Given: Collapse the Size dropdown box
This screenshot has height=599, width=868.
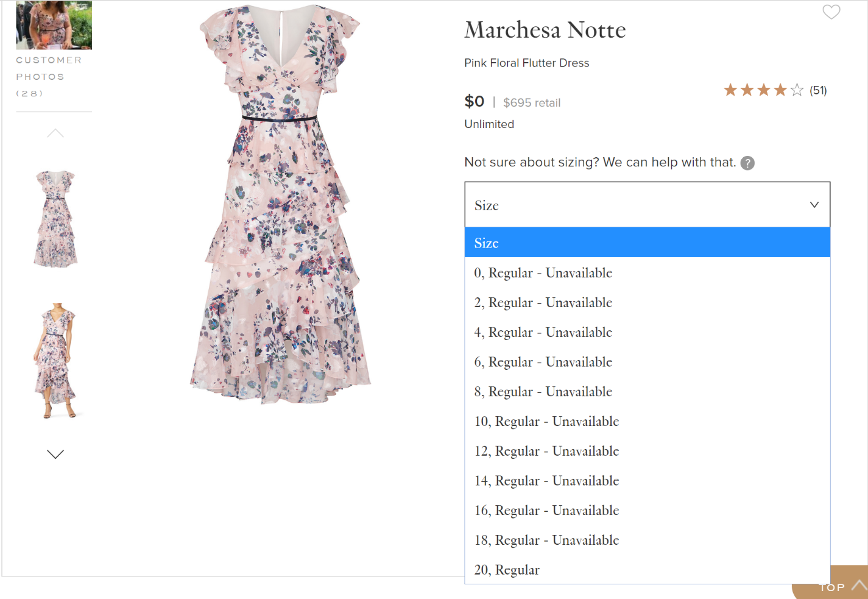Looking at the screenshot, I should (647, 205).
